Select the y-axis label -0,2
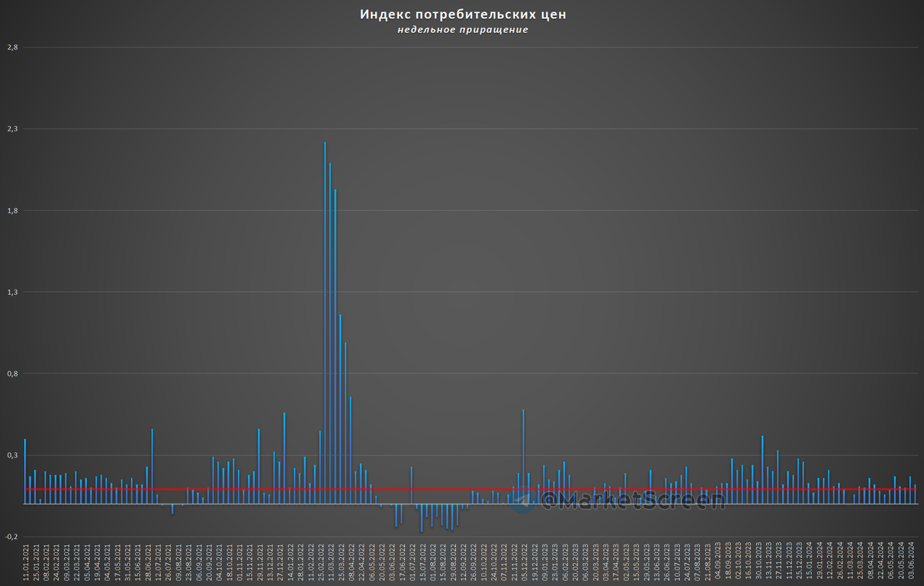 (12, 537)
